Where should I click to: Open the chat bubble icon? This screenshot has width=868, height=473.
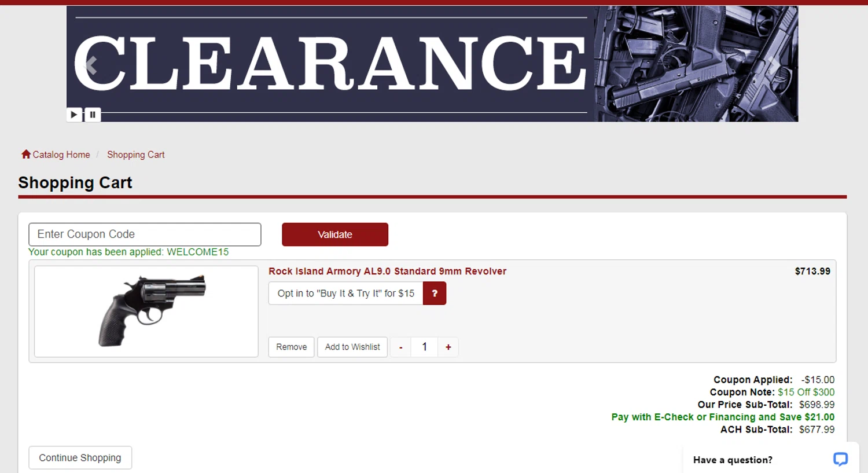840,459
